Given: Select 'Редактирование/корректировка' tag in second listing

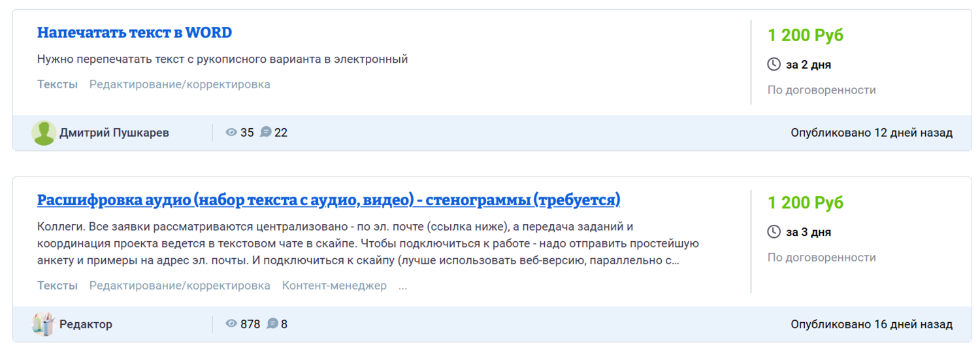Looking at the screenshot, I should [x=180, y=286].
